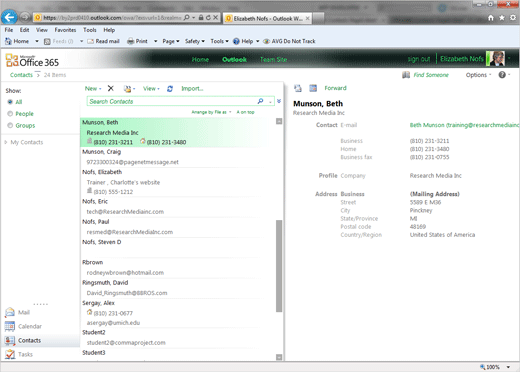Open the File menu
Viewport: 520px width, 372px height.
click(9, 30)
